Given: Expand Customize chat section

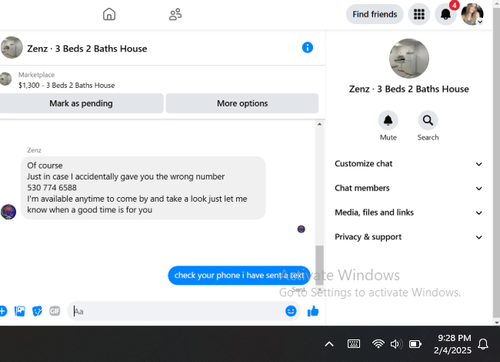Looking at the screenshot, I should click(409, 164).
